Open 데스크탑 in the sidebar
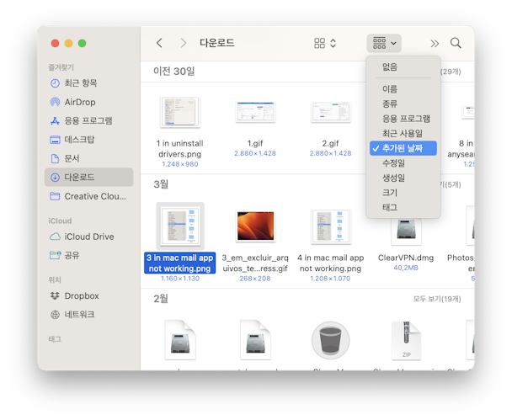 point(88,140)
